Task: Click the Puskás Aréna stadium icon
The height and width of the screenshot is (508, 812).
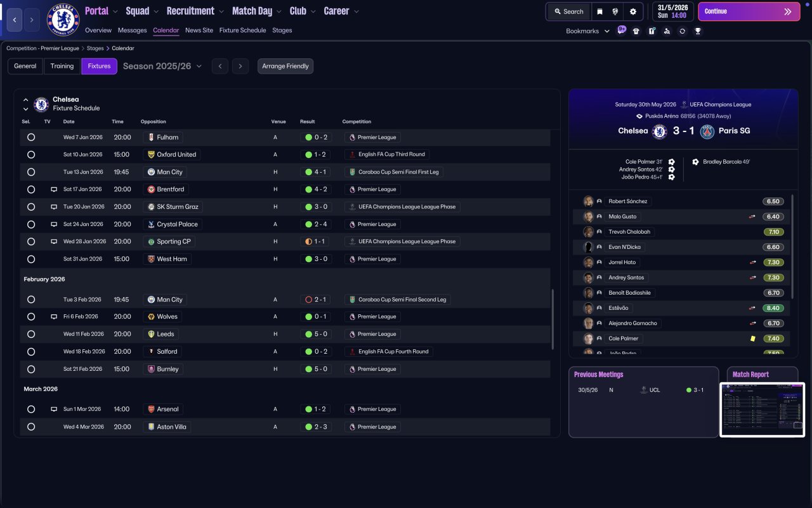Action: click(639, 116)
